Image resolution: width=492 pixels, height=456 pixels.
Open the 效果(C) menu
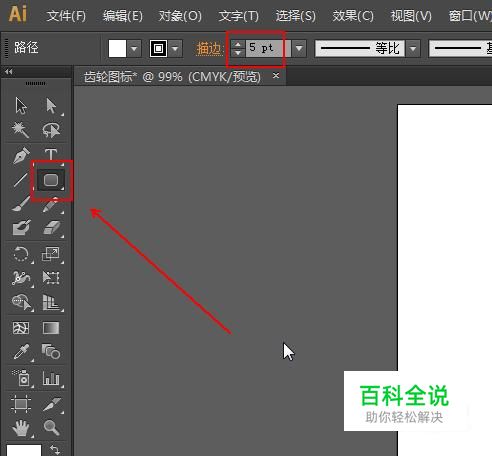[x=353, y=16]
